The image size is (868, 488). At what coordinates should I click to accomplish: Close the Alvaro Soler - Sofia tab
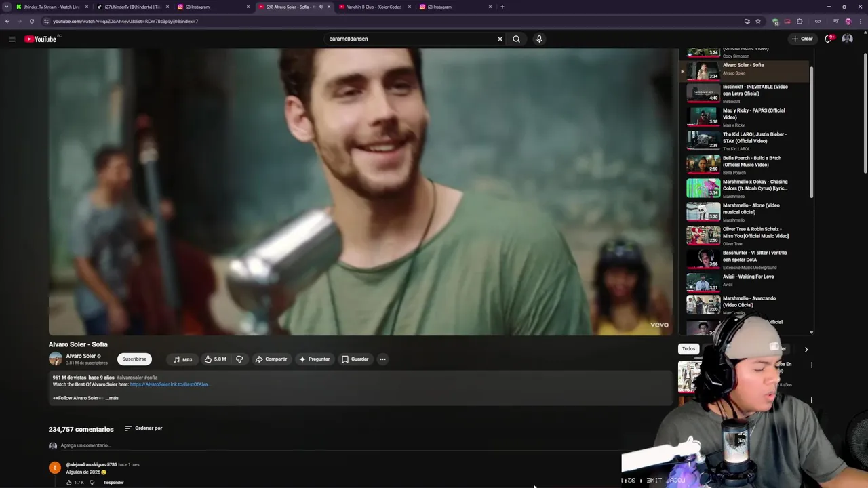[x=329, y=7]
